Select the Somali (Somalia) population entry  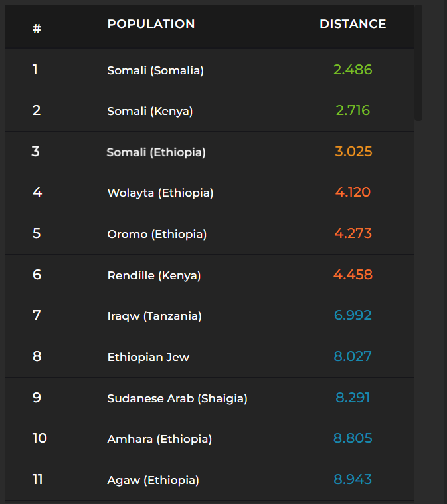click(155, 70)
